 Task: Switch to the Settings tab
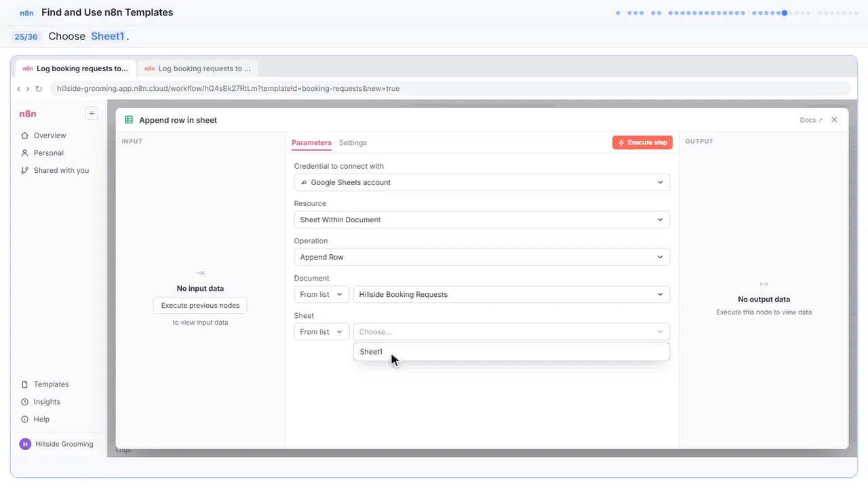(353, 143)
